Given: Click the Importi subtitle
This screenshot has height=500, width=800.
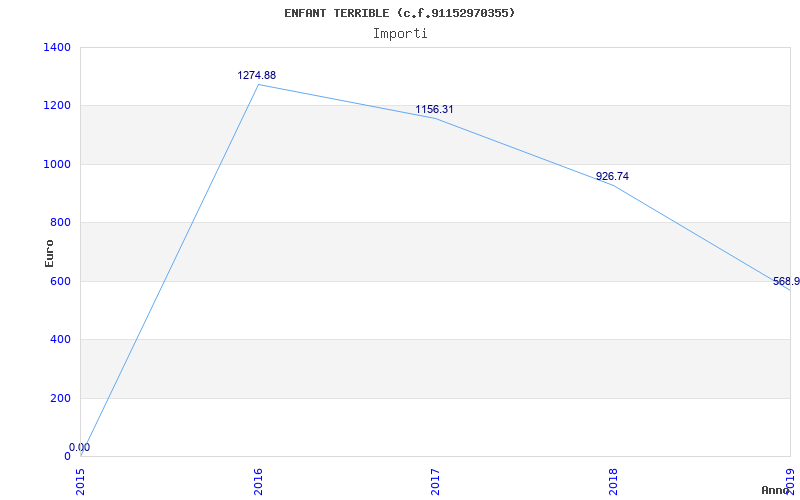Looking at the screenshot, I should coord(400,33).
